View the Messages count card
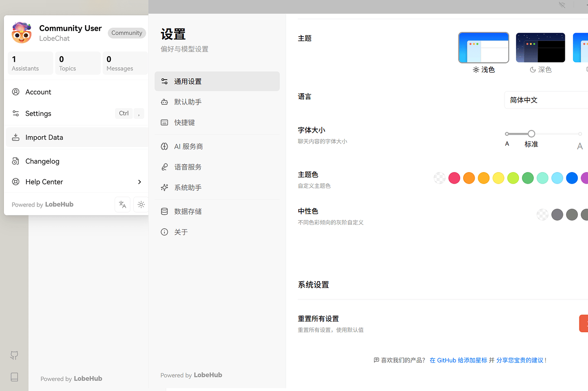This screenshot has height=391, width=588. [x=125, y=63]
